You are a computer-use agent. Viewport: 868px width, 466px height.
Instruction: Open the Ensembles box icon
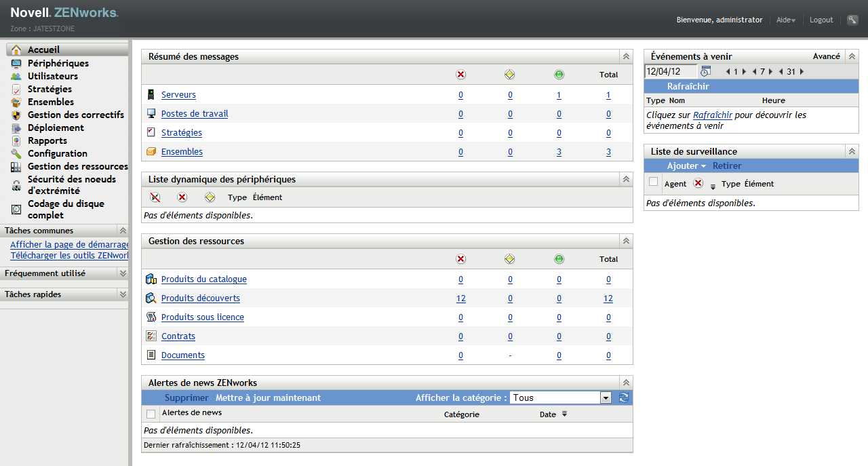click(15, 102)
